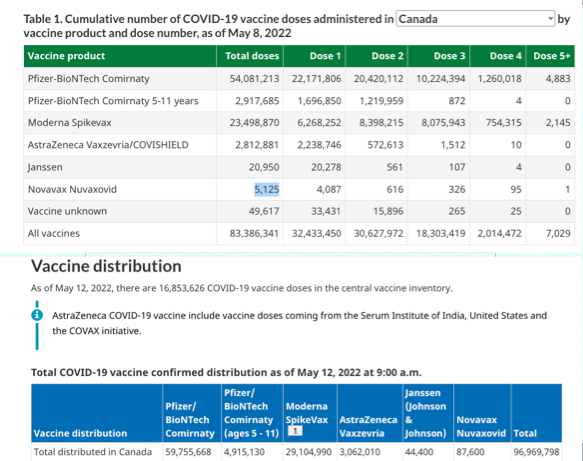Click Pfizer Dose 1 value 22,171,806
583x461 pixels.
(316, 79)
